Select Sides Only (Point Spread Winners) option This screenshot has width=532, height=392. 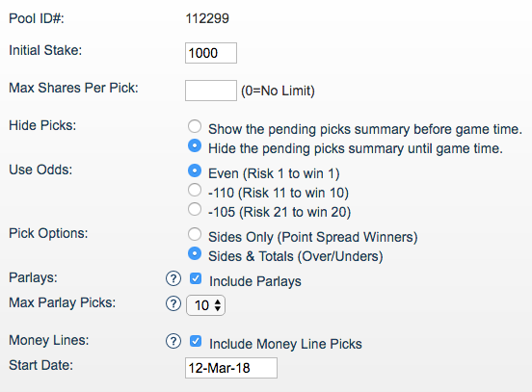point(195,234)
